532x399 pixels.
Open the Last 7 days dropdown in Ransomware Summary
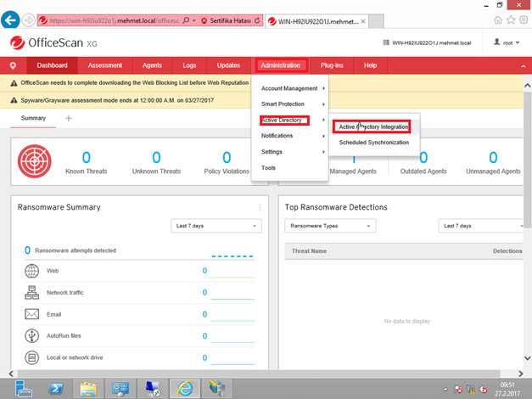pos(216,226)
